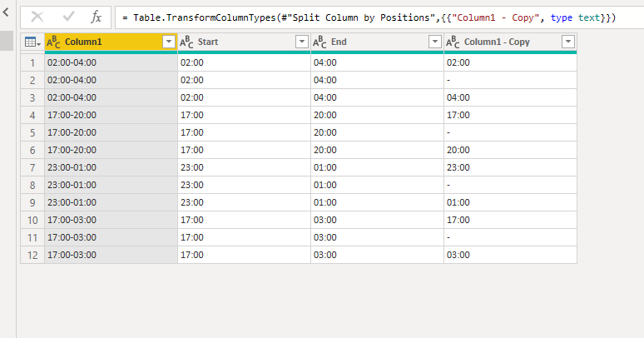Select the Column1 column header
The image size is (644, 338).
coord(111,42)
